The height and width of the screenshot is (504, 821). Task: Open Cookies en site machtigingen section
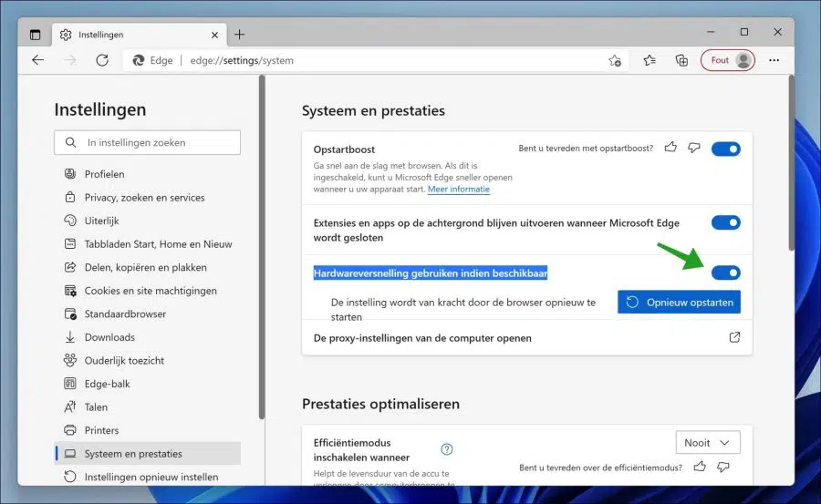(147, 291)
